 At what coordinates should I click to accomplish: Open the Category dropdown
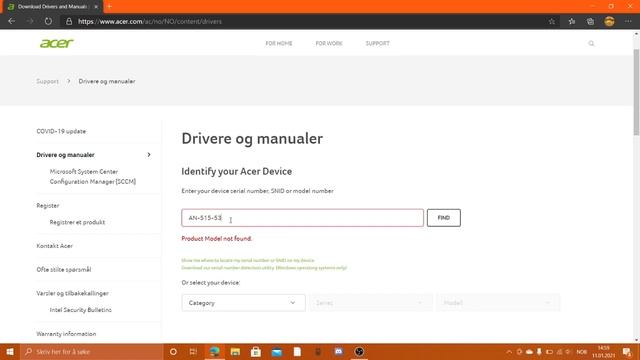pos(243,303)
